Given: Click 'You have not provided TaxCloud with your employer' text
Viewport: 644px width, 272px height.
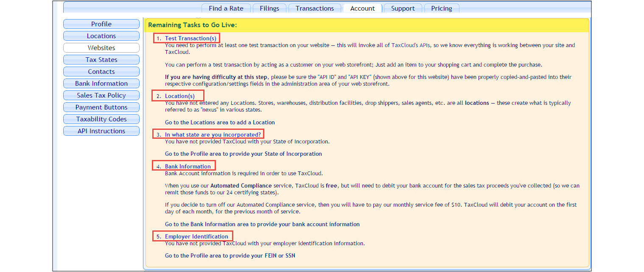Looking at the screenshot, I should point(265,244).
